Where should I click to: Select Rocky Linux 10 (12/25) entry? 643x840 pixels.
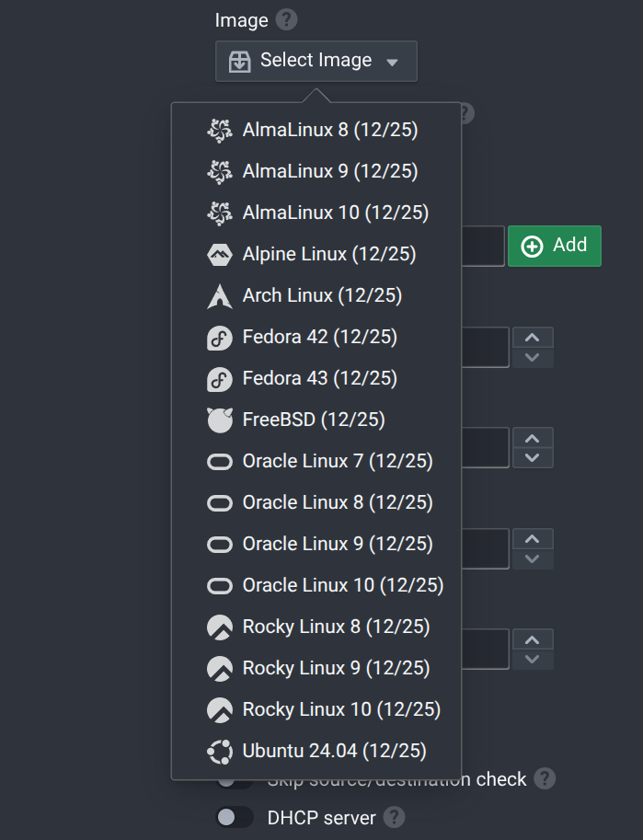coord(341,710)
